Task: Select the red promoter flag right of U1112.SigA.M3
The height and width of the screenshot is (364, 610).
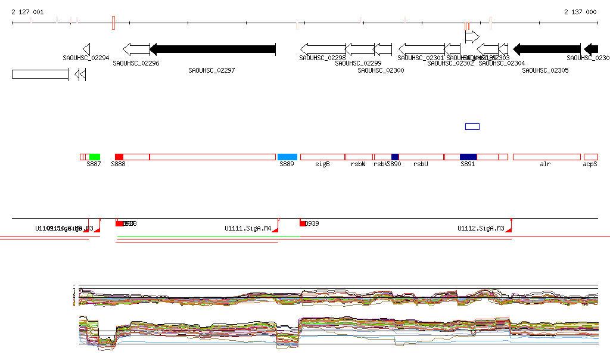Action: pyautogui.click(x=509, y=226)
